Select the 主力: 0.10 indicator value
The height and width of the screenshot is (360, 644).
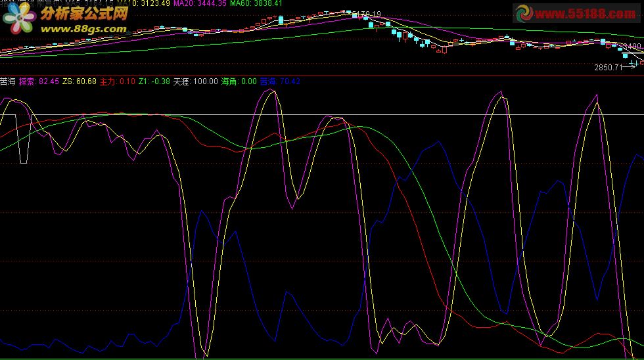[x=118, y=81]
